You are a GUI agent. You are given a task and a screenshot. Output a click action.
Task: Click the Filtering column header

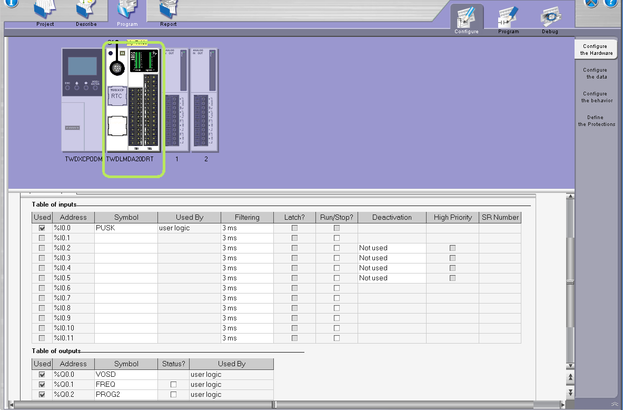pos(247,217)
